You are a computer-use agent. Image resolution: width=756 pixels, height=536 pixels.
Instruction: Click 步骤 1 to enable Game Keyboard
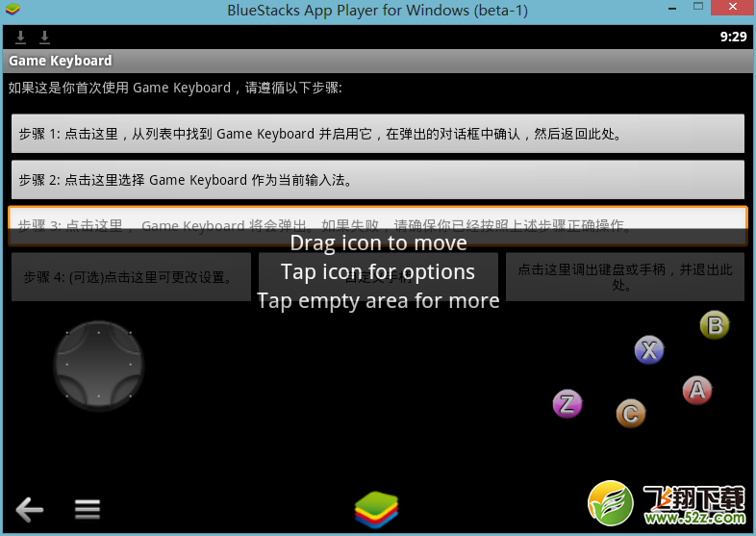click(378, 134)
